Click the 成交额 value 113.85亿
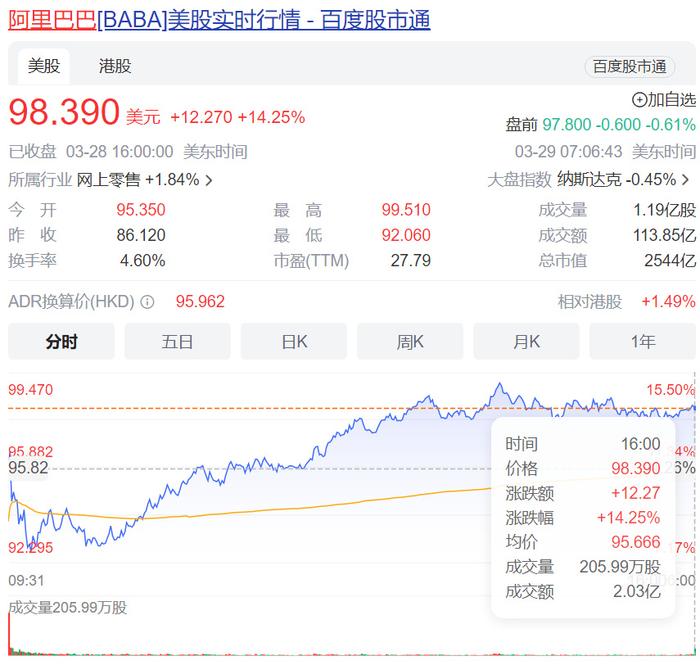700x666 pixels. click(x=665, y=235)
